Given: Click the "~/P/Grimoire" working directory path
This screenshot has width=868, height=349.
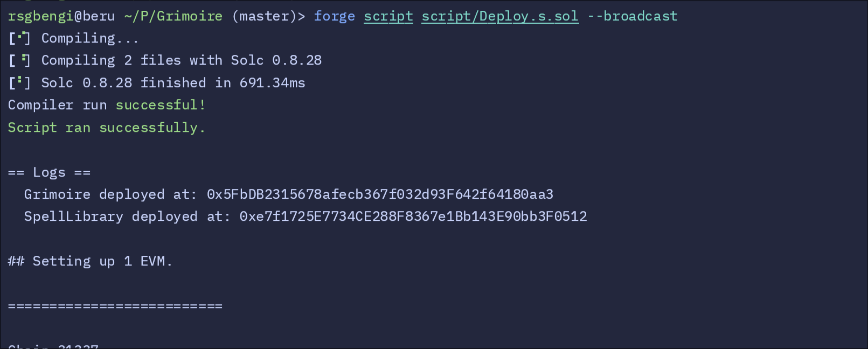Looking at the screenshot, I should (173, 16).
